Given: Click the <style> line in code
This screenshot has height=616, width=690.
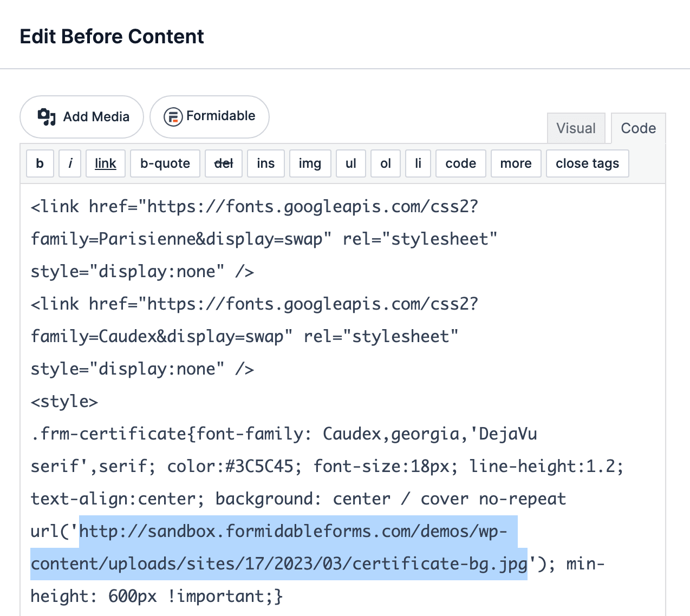Looking at the screenshot, I should coord(64,402).
